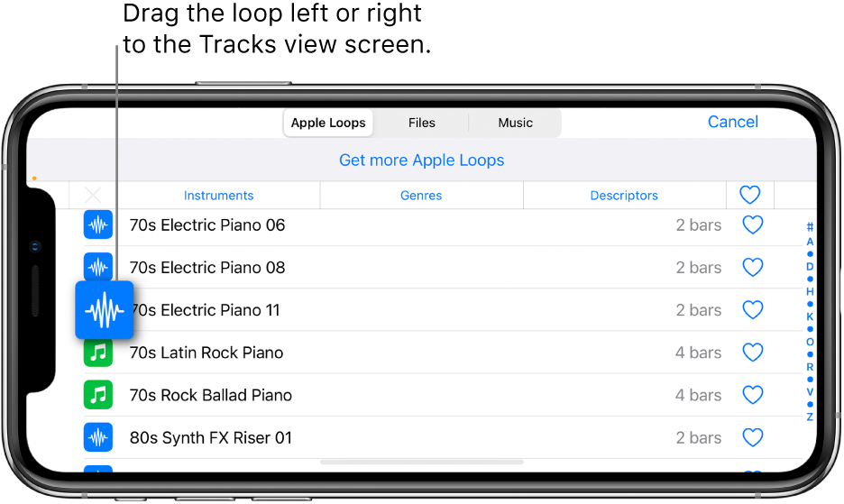
Task: Show favorites using the heart filter in header
Action: [x=750, y=195]
